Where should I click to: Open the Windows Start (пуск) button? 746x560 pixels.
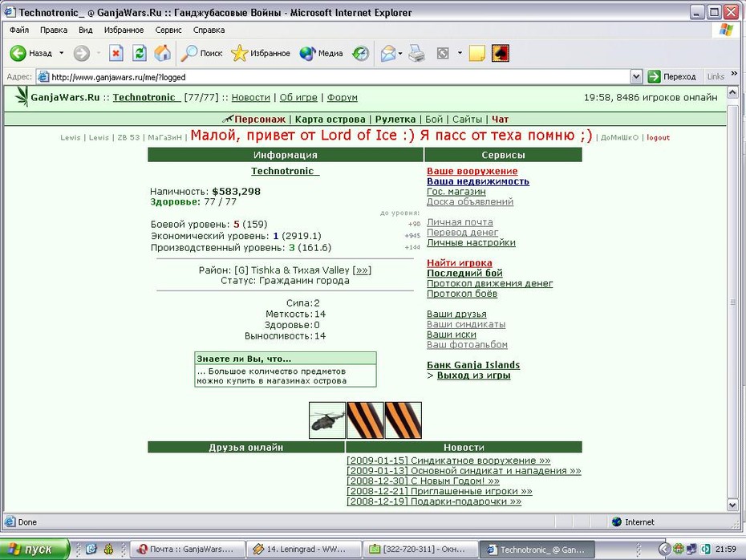(34, 550)
